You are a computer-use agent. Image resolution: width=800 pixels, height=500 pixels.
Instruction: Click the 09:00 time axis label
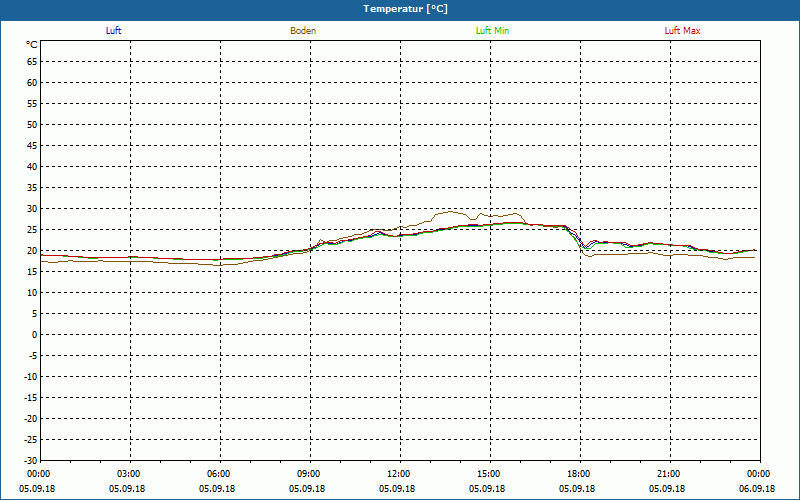pos(310,474)
